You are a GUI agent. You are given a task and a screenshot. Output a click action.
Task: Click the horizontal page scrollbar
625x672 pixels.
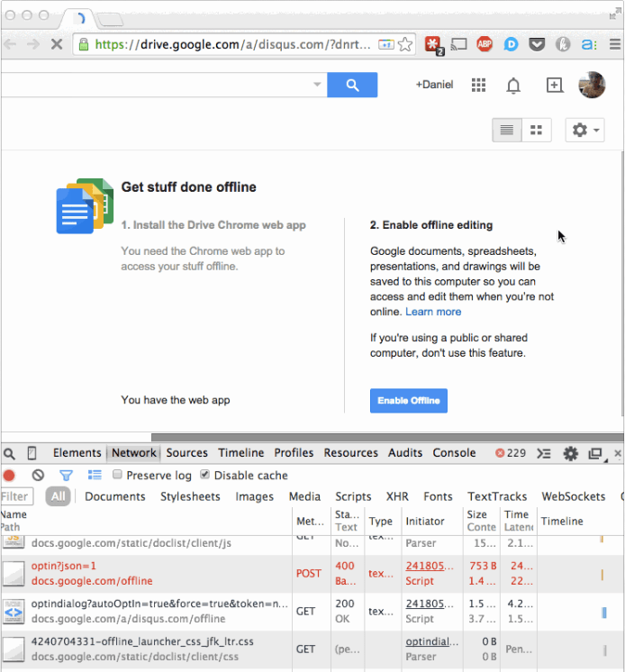click(387, 437)
